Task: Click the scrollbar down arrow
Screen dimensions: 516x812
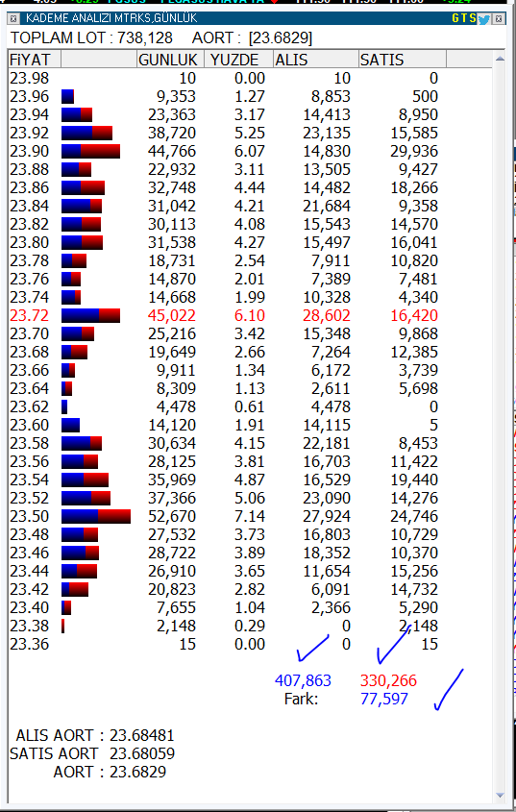Action: 500,795
